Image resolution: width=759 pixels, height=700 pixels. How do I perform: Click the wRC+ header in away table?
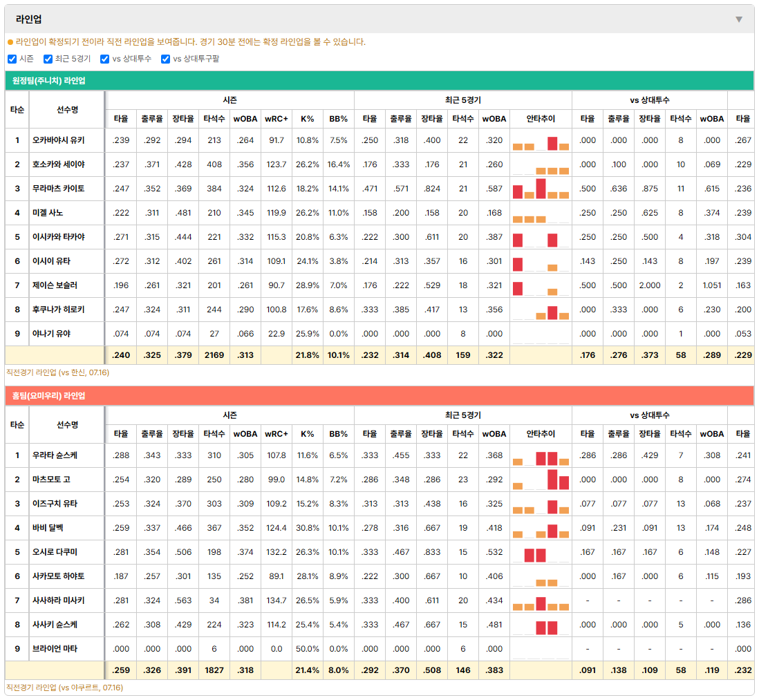tap(277, 119)
